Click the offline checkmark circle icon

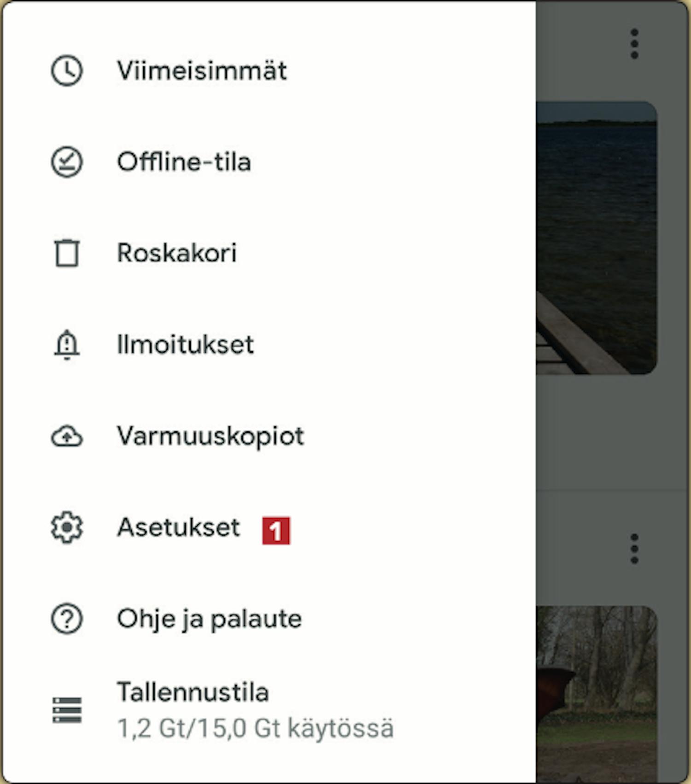[67, 162]
